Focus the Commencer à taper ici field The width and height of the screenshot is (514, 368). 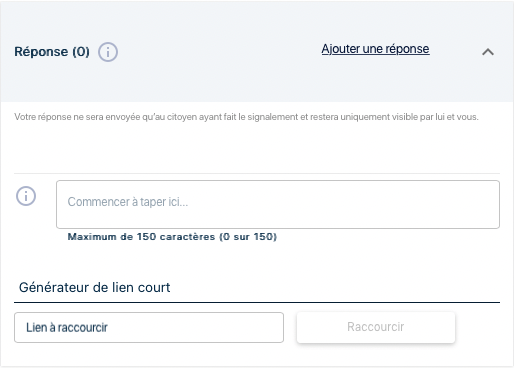(278, 204)
